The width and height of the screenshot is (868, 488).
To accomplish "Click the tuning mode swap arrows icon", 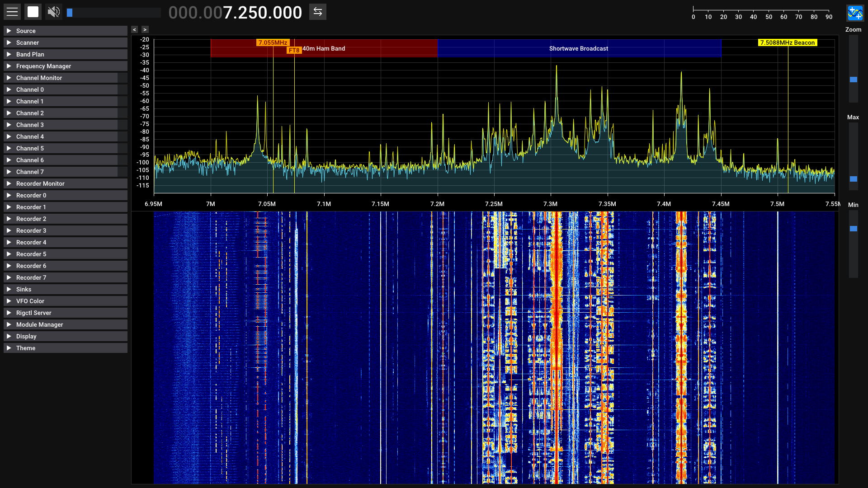I will [x=318, y=12].
